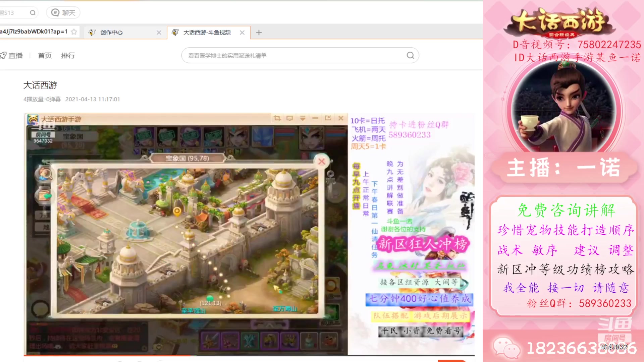The image size is (644, 362).
Task: Close the 创作中心 tab
Action: pyautogui.click(x=159, y=33)
